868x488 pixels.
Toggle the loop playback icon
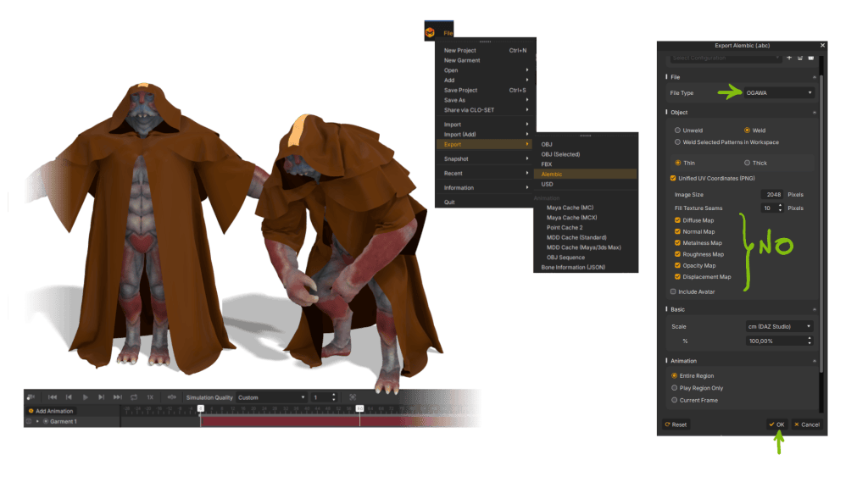(134, 397)
